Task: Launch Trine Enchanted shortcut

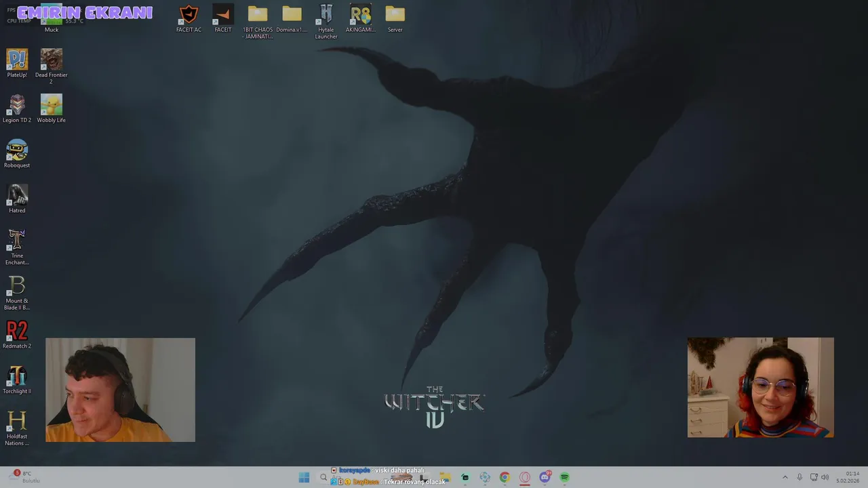Action: [x=17, y=247]
